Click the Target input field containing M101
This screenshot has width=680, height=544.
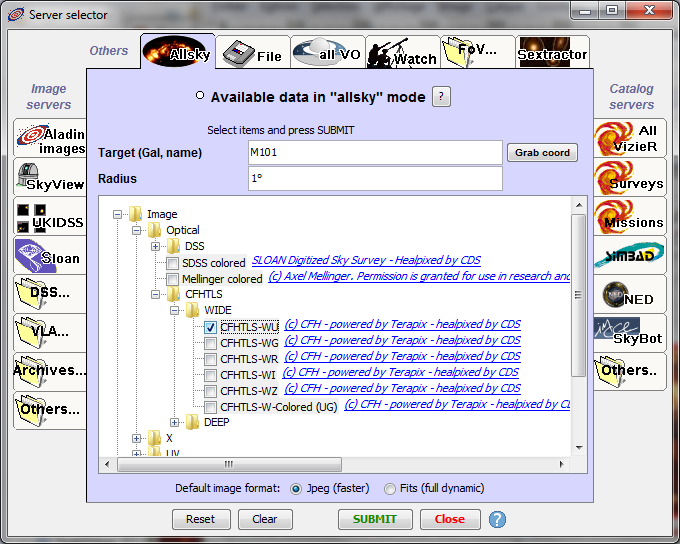tap(376, 153)
